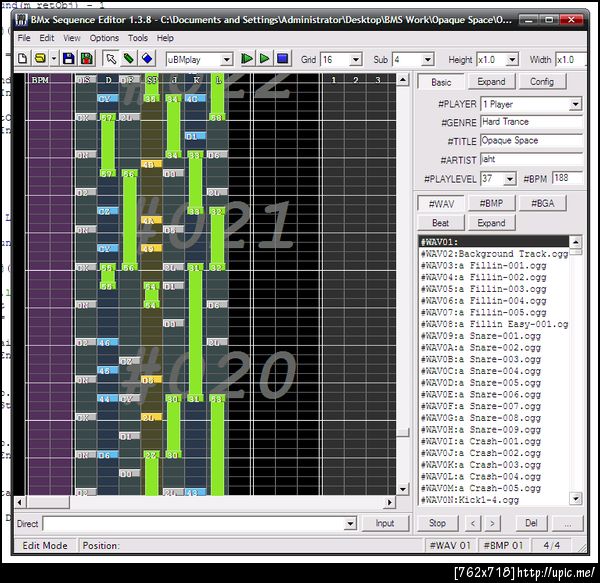
Task: Select #WAV0I Crash-001.ogg entry
Action: click(494, 441)
